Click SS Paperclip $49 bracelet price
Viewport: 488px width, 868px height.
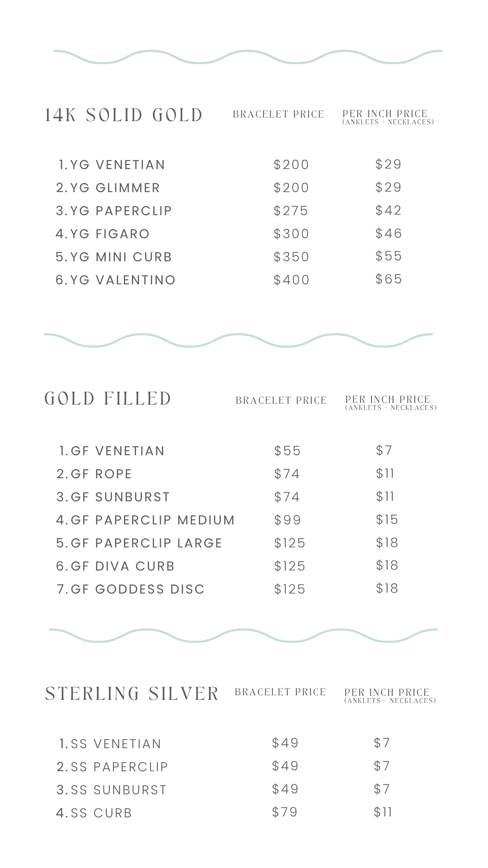(x=285, y=766)
